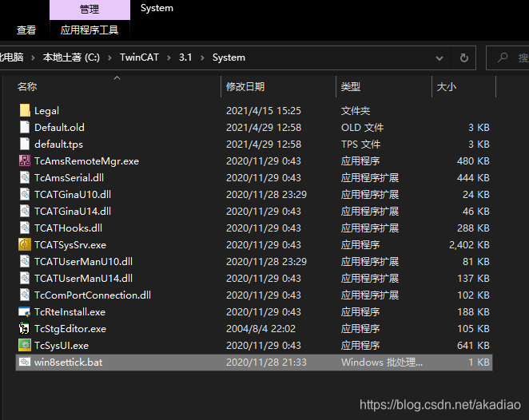
Task: Select Legal folder name
Action: pyautogui.click(x=46, y=111)
